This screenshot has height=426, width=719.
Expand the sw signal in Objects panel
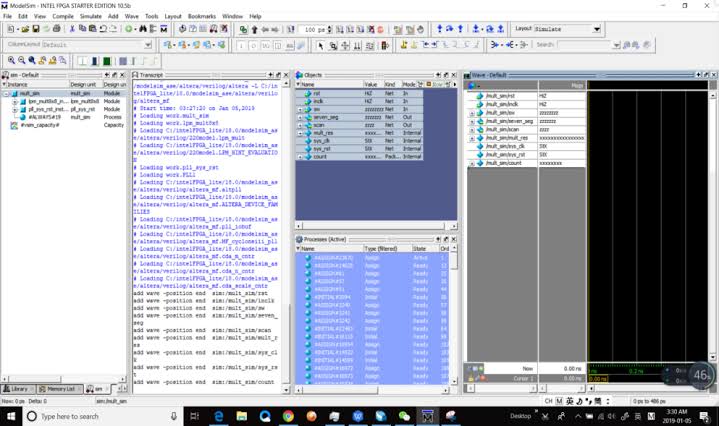[300, 110]
